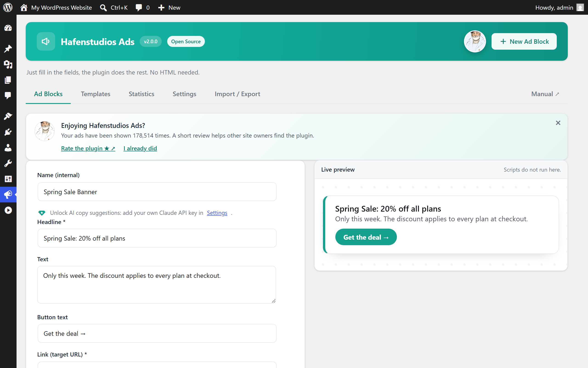Viewport: 588px width, 368px height.
Task: Open the Settings sliders sidebar icon
Action: [x=8, y=179]
